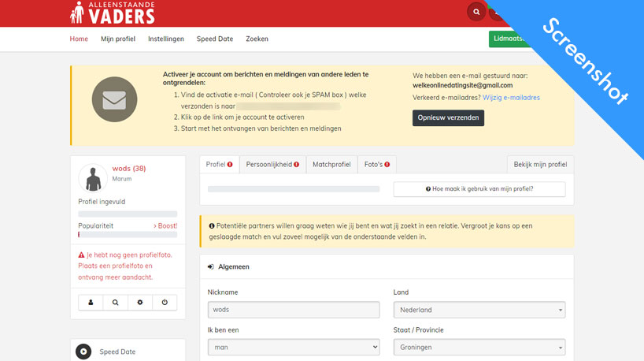Open the 'Ik ben een' gender dropdown
Image resolution: width=644 pixels, height=361 pixels.
point(294,347)
